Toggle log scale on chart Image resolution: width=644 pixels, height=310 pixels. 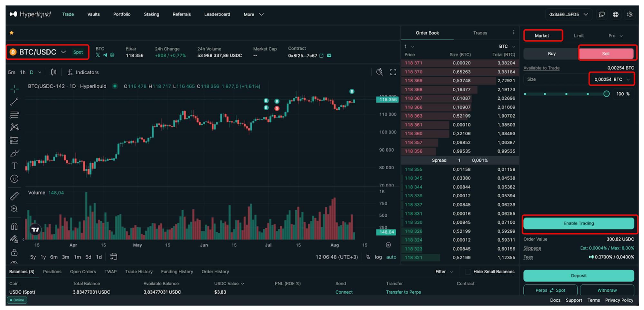(378, 257)
